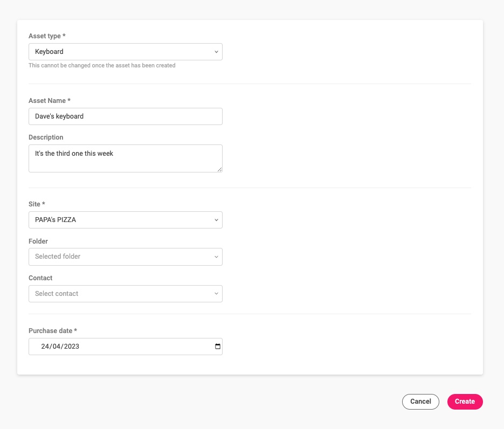The height and width of the screenshot is (429, 504).
Task: Open the date picker calendar icon
Action: tap(217, 347)
